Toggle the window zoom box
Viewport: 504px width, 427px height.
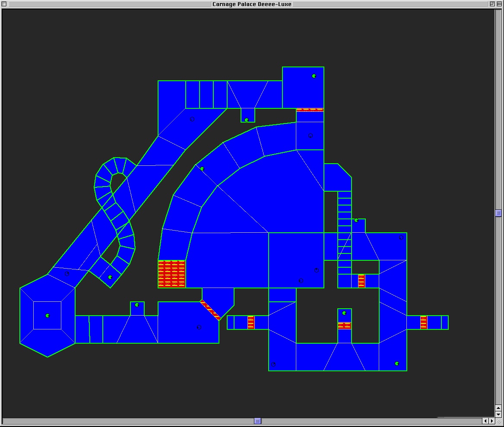[x=492, y=4]
